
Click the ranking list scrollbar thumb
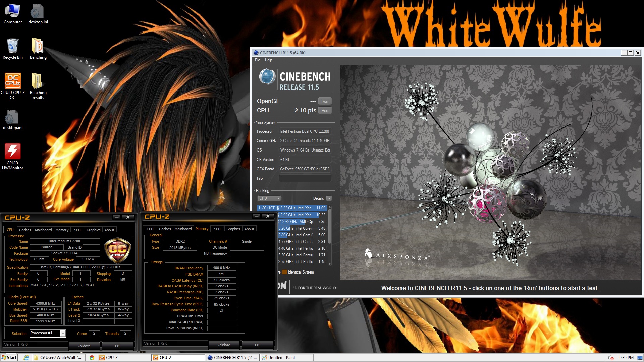[330, 226]
